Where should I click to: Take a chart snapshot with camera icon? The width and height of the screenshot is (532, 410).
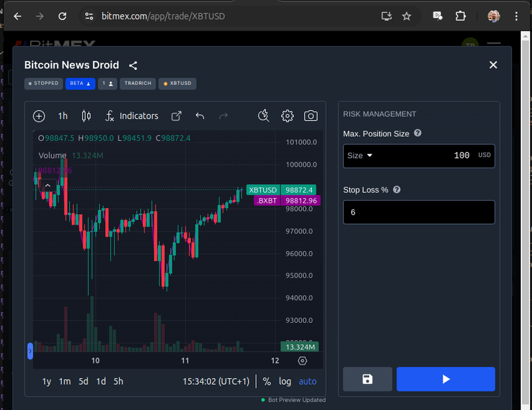(x=311, y=116)
